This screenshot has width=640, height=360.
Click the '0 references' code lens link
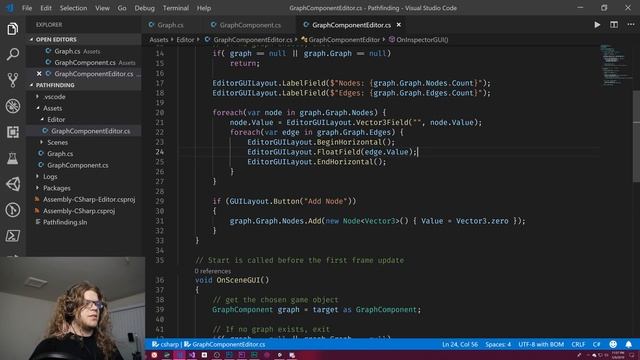coord(213,271)
